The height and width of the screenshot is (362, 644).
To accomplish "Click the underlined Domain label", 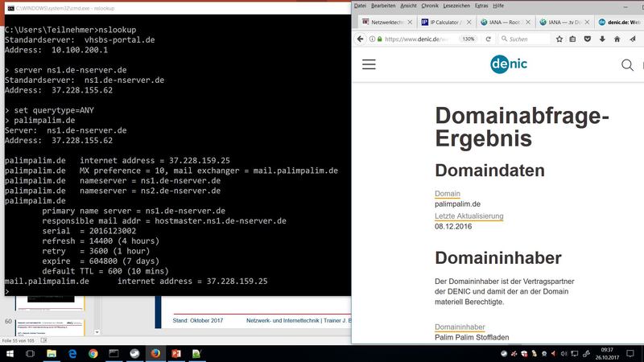I will tap(448, 193).
